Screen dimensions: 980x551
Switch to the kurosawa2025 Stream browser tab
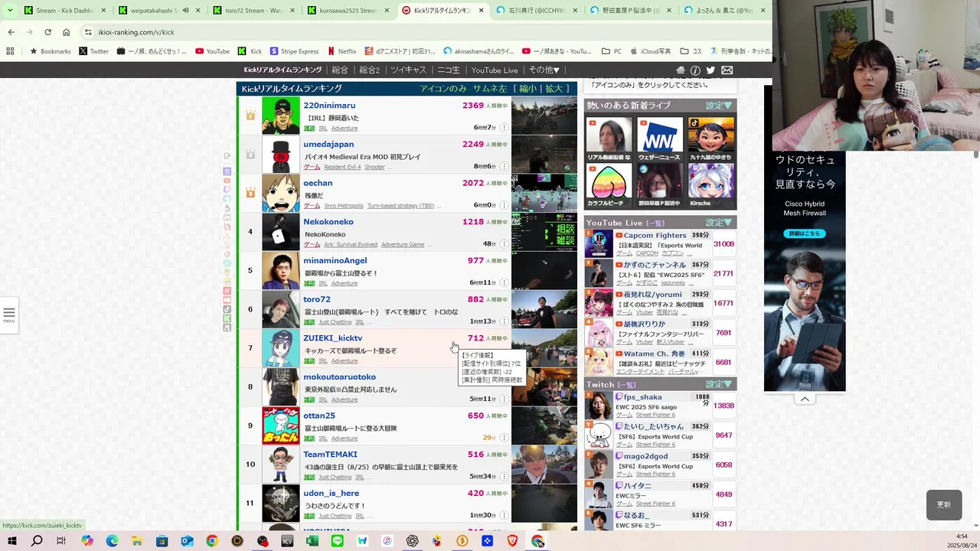pyautogui.click(x=349, y=11)
